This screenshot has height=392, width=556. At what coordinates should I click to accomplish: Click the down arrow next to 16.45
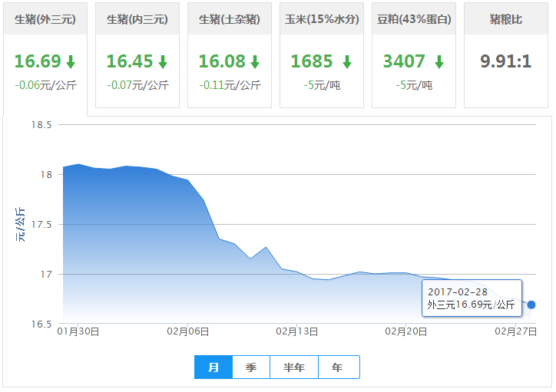tap(163, 62)
